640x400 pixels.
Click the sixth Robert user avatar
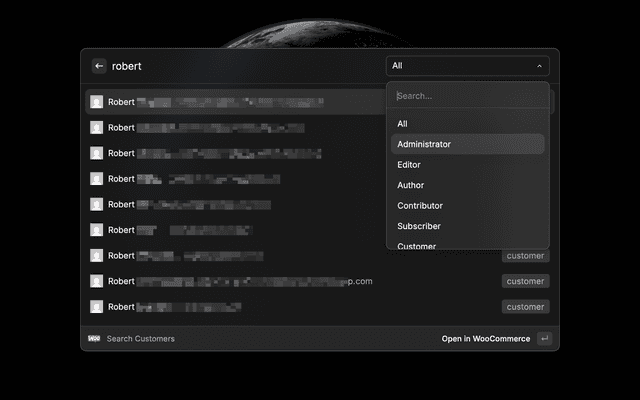tap(97, 230)
